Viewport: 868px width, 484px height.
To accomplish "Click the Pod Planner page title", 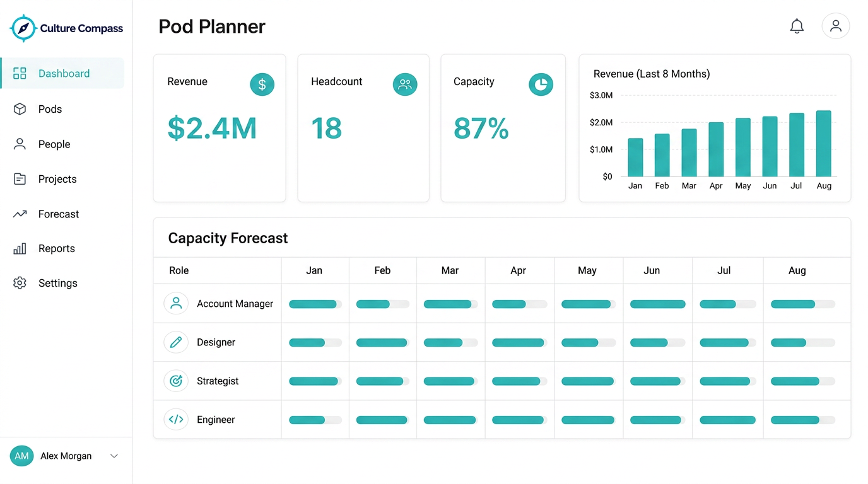I will 212,26.
